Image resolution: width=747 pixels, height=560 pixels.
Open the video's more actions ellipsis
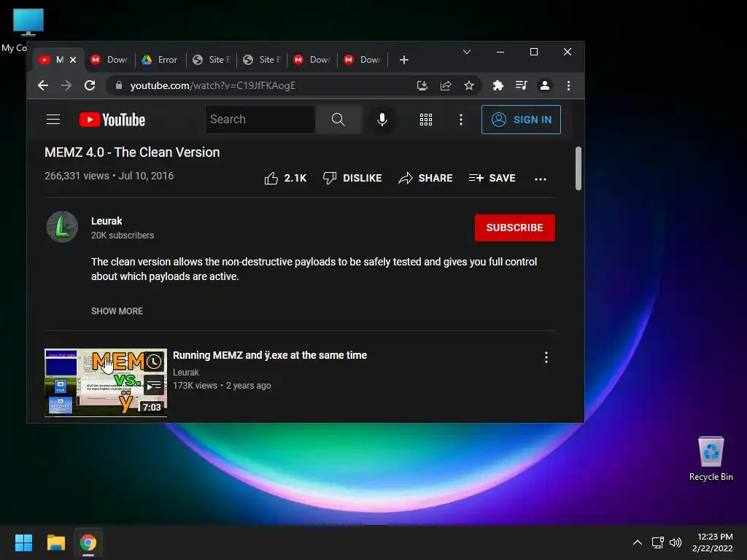coord(541,179)
